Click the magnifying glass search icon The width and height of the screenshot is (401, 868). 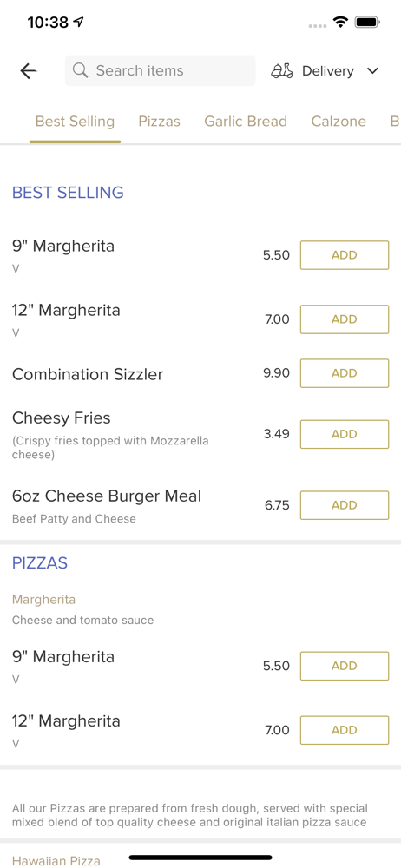pyautogui.click(x=81, y=70)
